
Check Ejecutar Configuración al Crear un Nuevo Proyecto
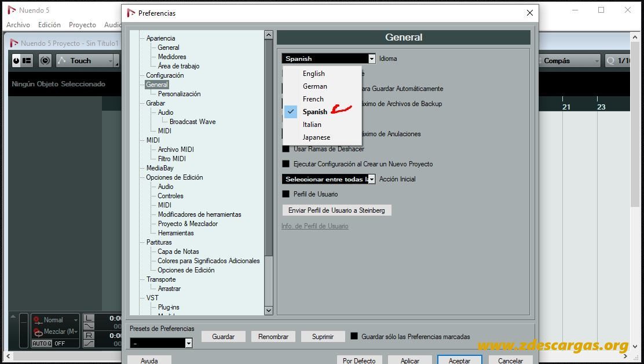pos(286,164)
